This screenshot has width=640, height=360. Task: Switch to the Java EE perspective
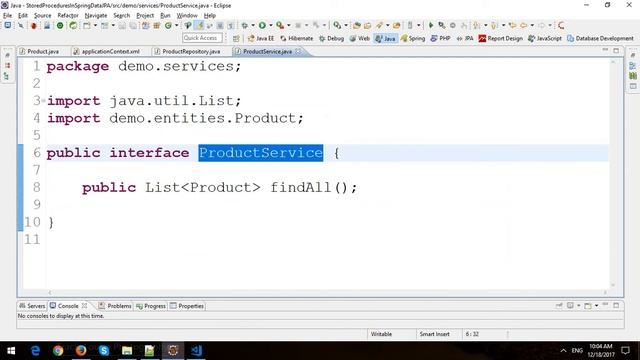point(261,38)
